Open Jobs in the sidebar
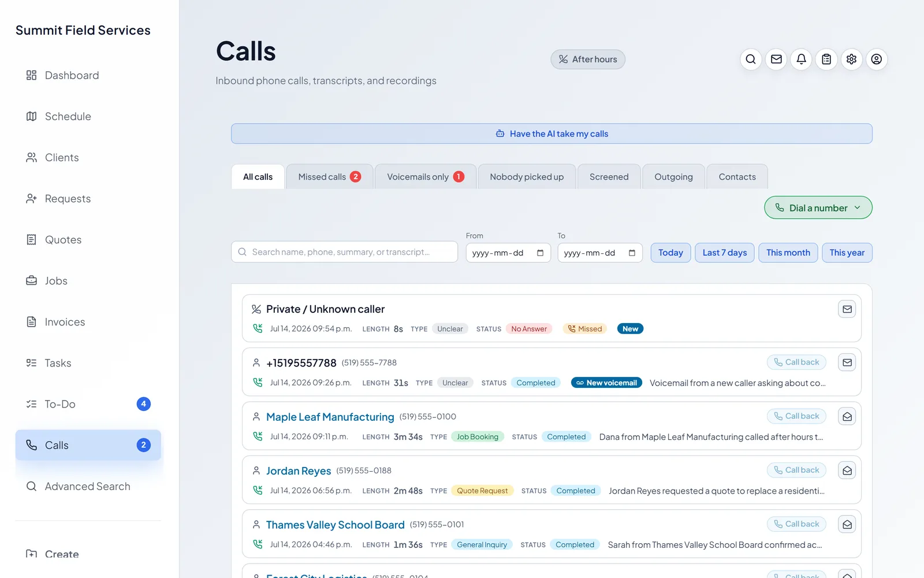 click(x=88, y=280)
